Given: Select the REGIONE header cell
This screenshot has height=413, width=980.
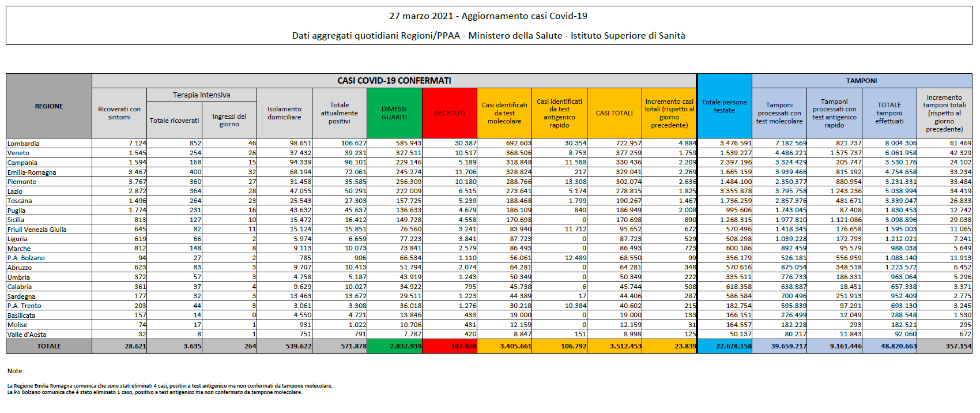Looking at the screenshot, I should [x=49, y=106].
